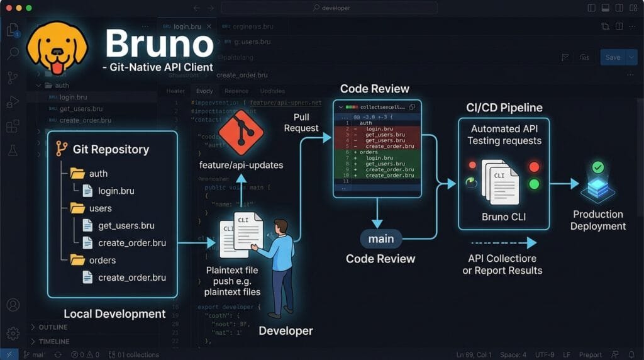This screenshot has width=644, height=360.
Task: Open the Save dropdown arrow
Action: tap(631, 57)
